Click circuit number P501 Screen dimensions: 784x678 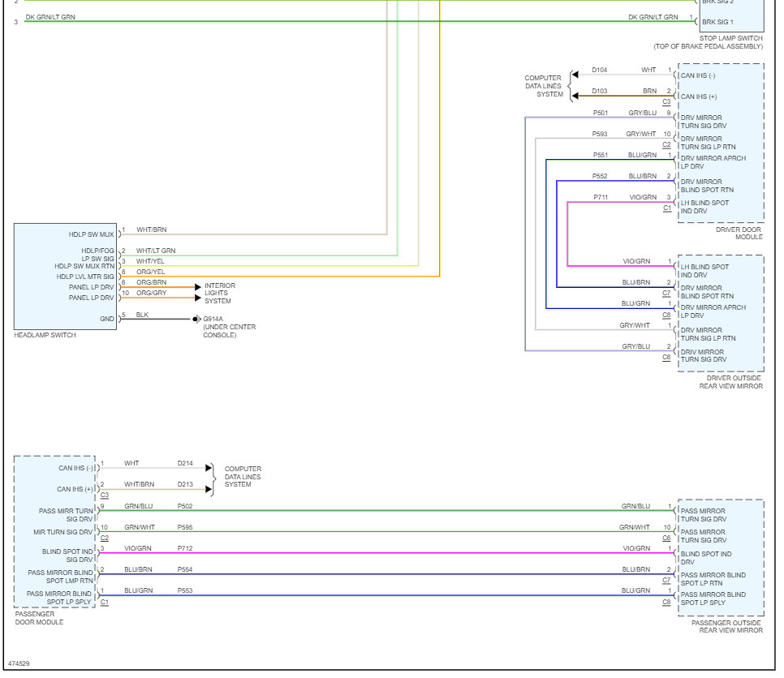pyautogui.click(x=600, y=113)
